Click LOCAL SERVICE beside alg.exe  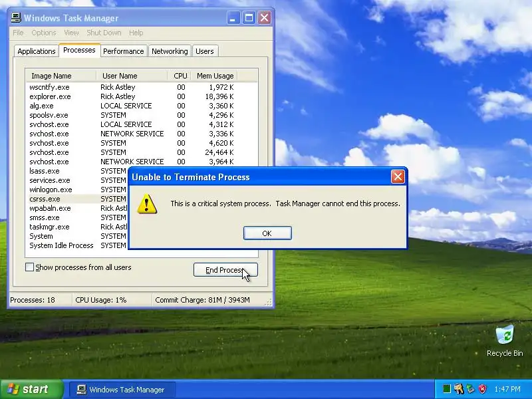(x=126, y=106)
